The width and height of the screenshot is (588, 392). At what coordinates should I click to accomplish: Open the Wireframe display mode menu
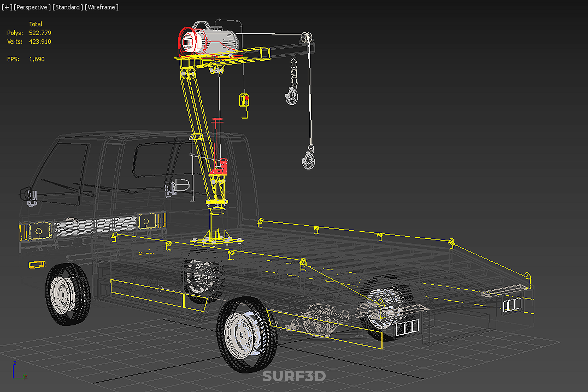point(102,7)
